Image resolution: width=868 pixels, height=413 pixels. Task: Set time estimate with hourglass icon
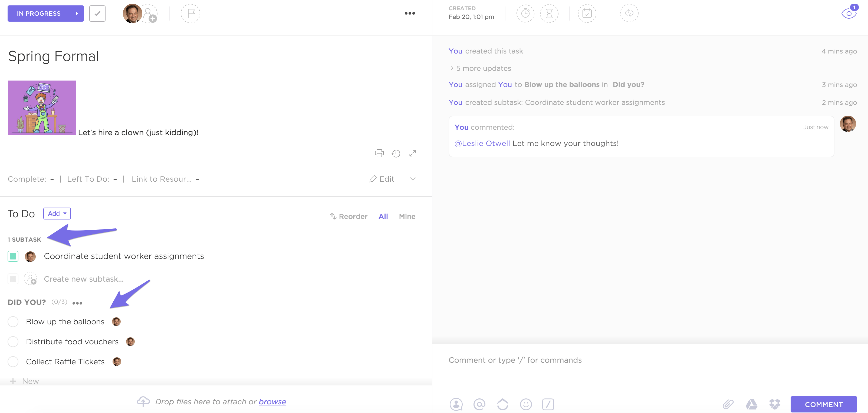pyautogui.click(x=549, y=14)
